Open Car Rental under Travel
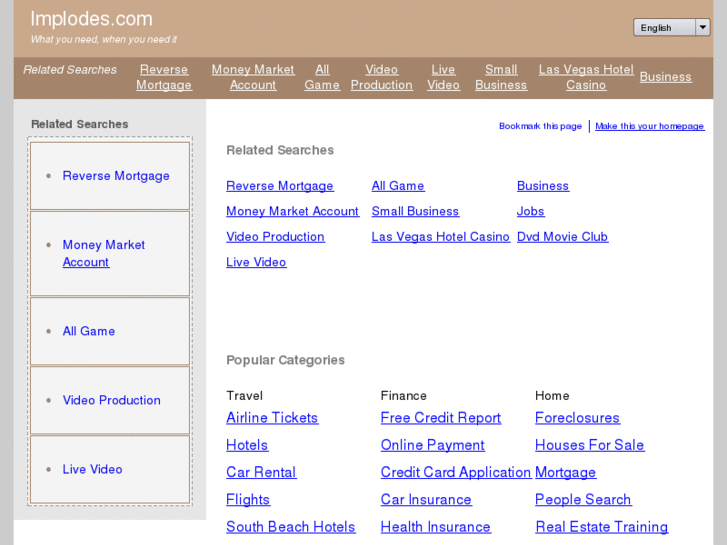The height and width of the screenshot is (545, 727). pos(261,473)
